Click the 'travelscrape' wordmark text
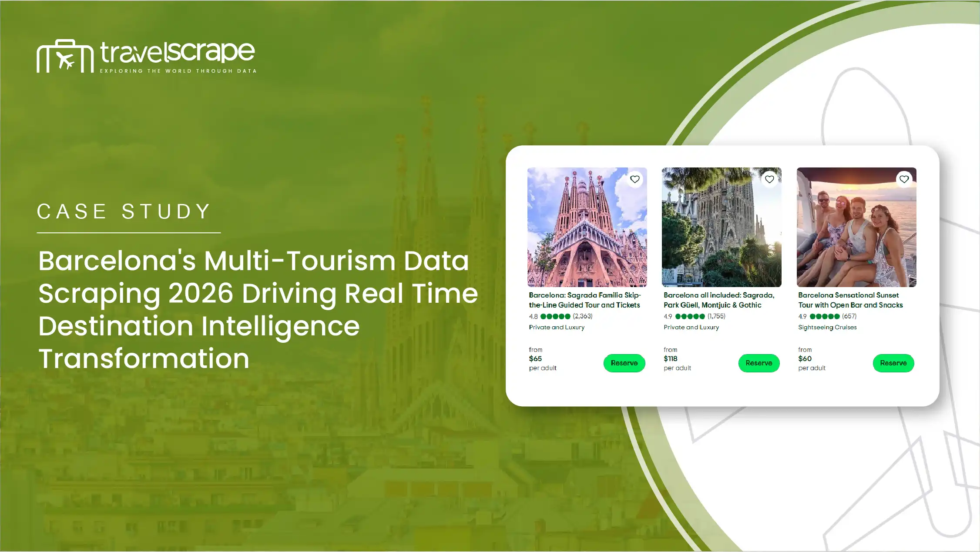The image size is (980, 552). point(177,52)
